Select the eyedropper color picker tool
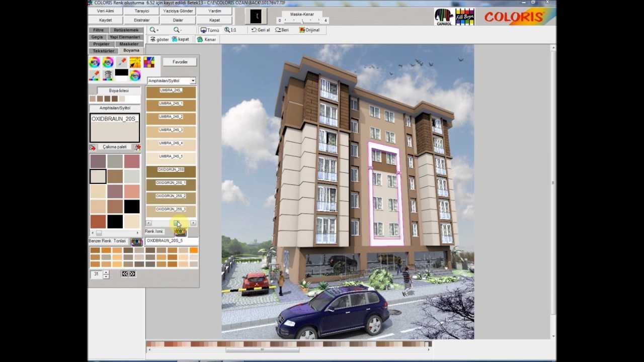 [121, 62]
